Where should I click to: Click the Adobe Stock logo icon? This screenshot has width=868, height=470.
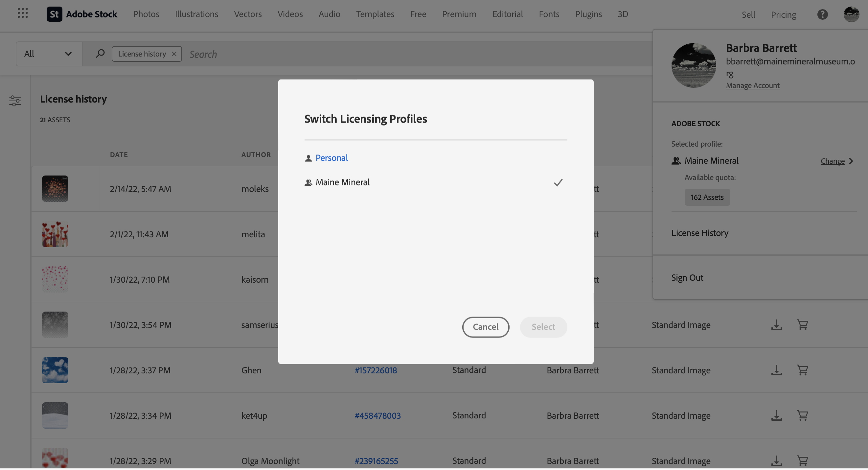[54, 14]
